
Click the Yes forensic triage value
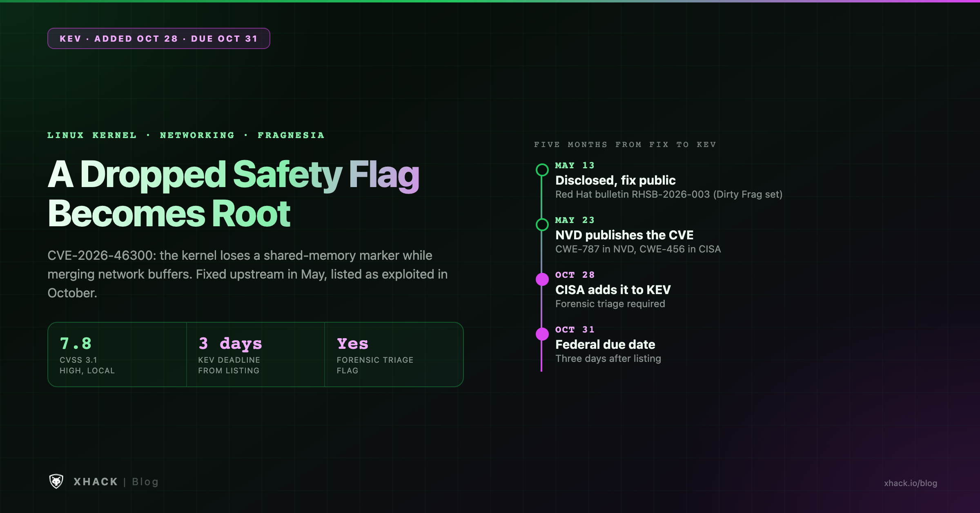(353, 343)
